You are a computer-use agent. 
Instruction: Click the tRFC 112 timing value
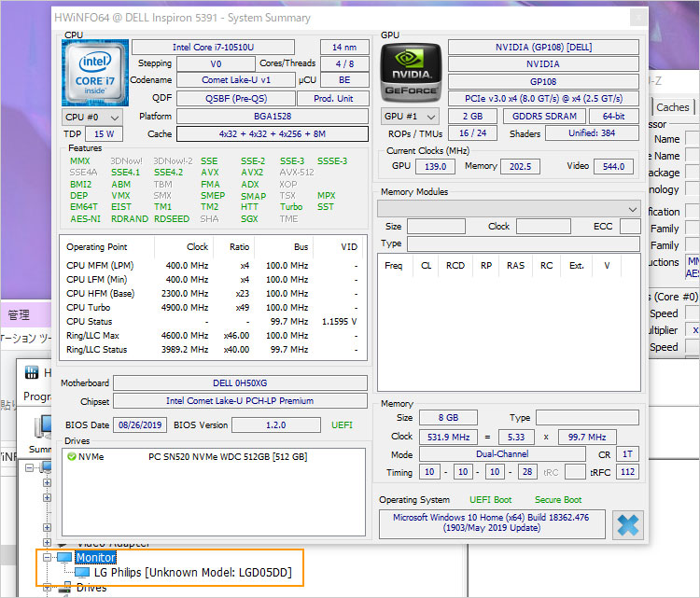627,472
